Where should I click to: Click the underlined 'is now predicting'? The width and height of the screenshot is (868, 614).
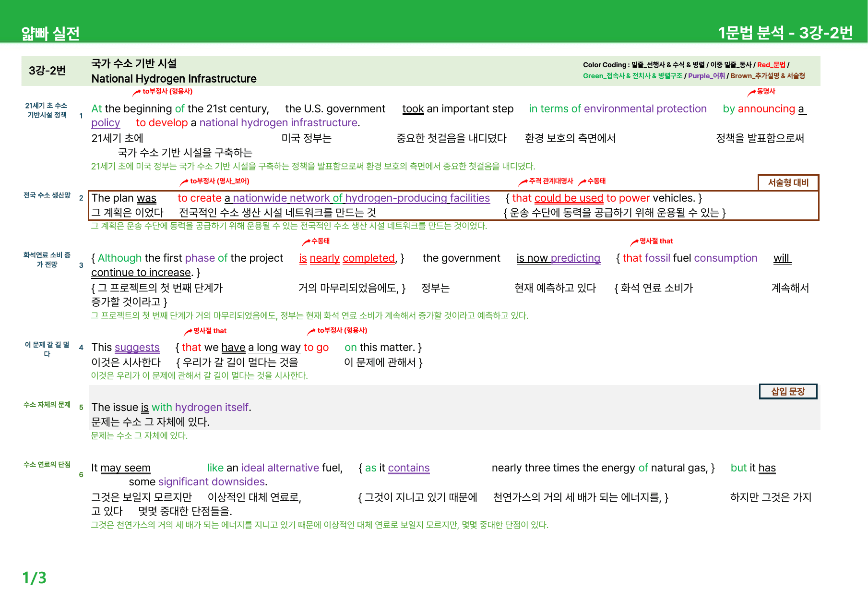tap(558, 258)
